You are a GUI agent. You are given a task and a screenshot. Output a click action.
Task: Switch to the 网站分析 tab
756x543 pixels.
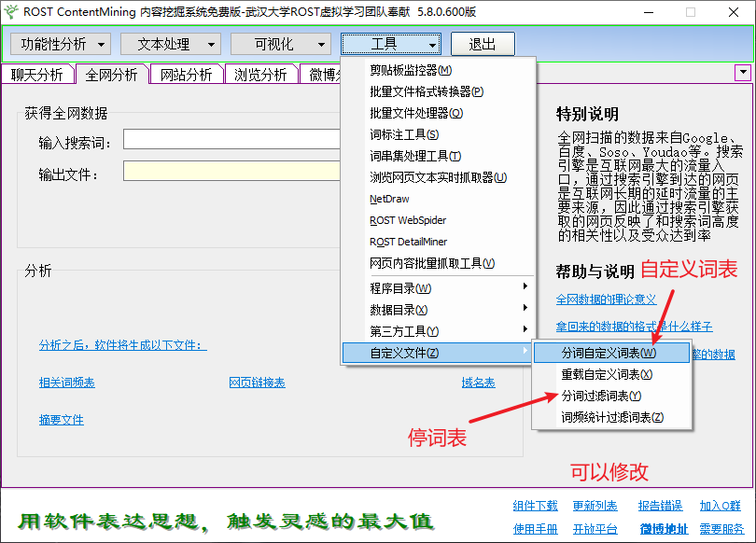(186, 74)
